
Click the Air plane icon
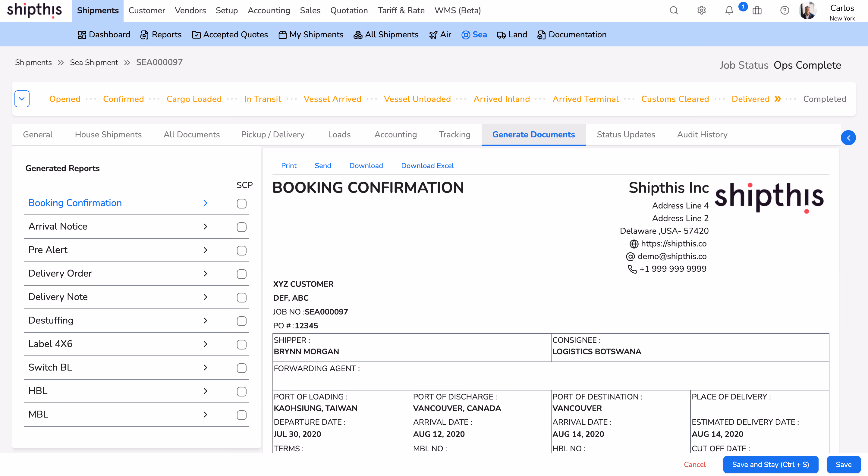pos(433,35)
